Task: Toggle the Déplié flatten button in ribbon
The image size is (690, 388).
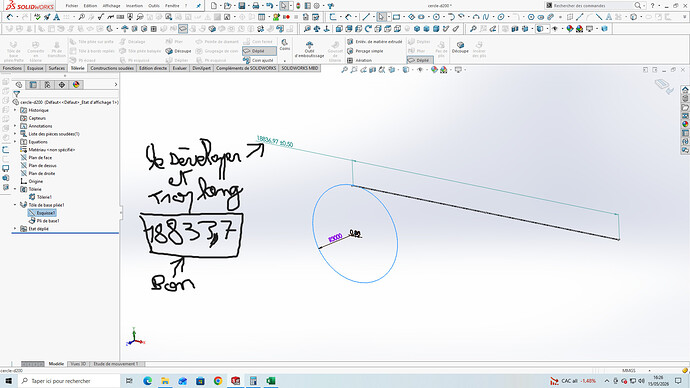Action: pyautogui.click(x=259, y=51)
